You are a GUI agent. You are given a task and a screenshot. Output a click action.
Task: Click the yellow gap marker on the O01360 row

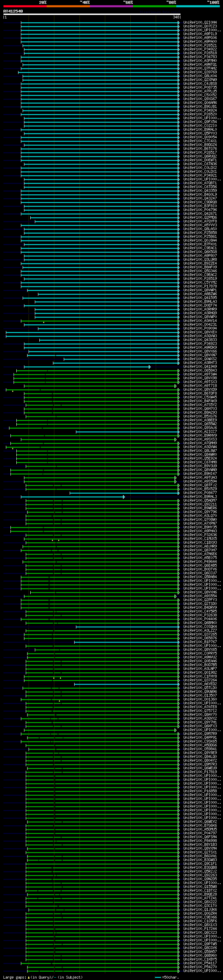[x=60, y=701]
